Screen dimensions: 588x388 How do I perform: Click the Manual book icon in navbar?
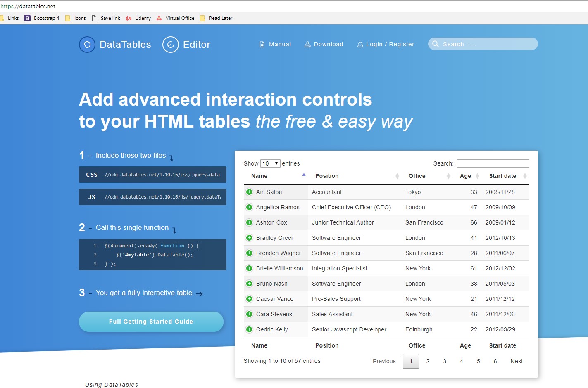point(262,44)
